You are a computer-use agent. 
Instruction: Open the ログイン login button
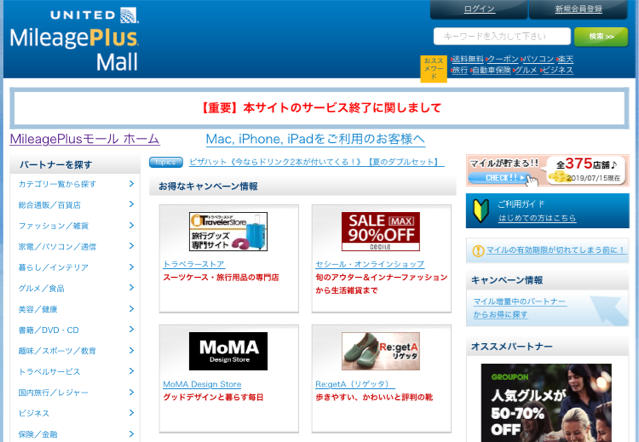[479, 9]
